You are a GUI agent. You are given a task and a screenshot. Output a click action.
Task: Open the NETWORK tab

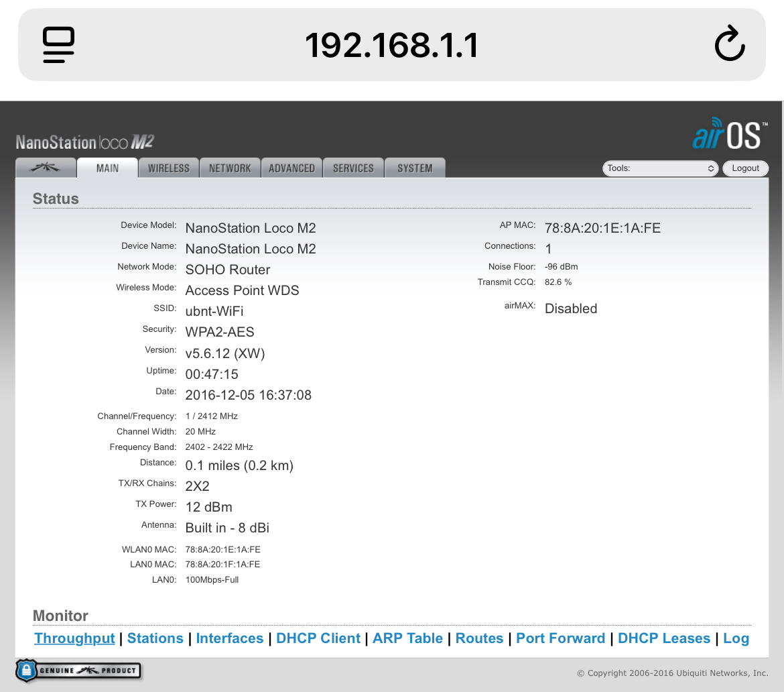pyautogui.click(x=230, y=168)
